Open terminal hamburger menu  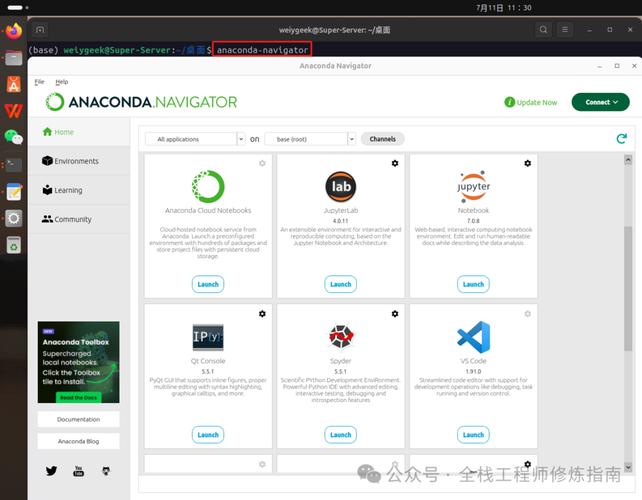(565, 29)
